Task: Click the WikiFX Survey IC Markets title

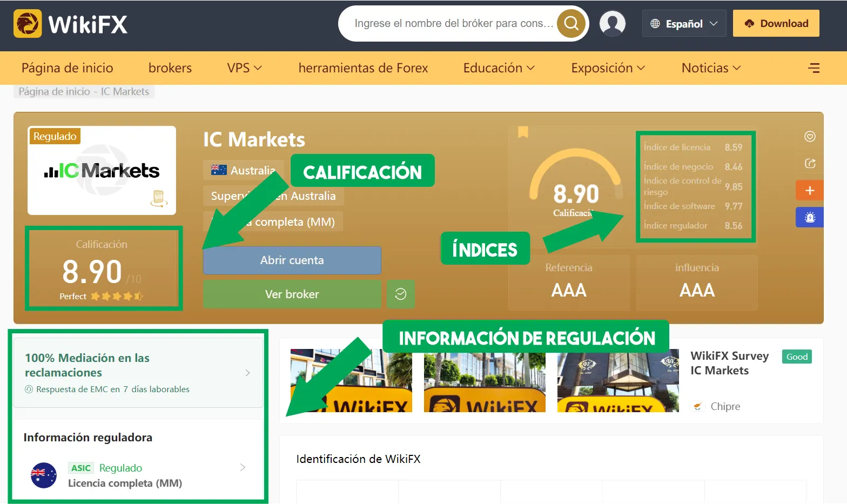Action: click(730, 363)
